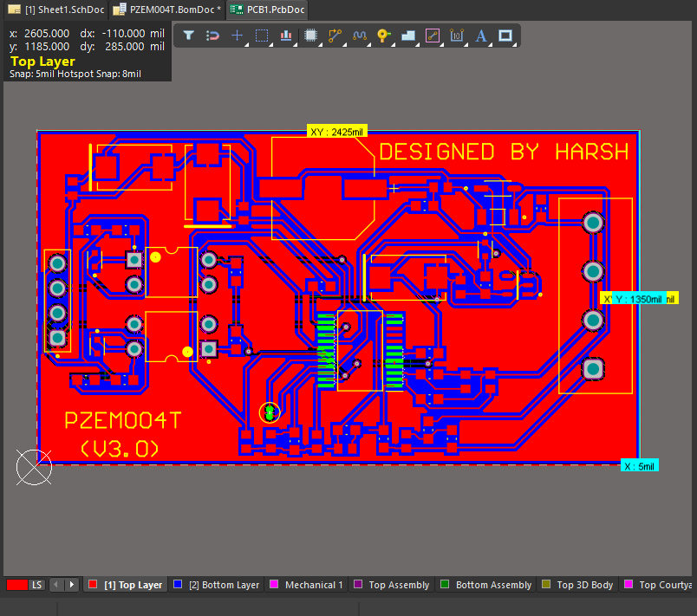The height and width of the screenshot is (616, 697).
Task: Select the component placement tool
Action: (310, 36)
